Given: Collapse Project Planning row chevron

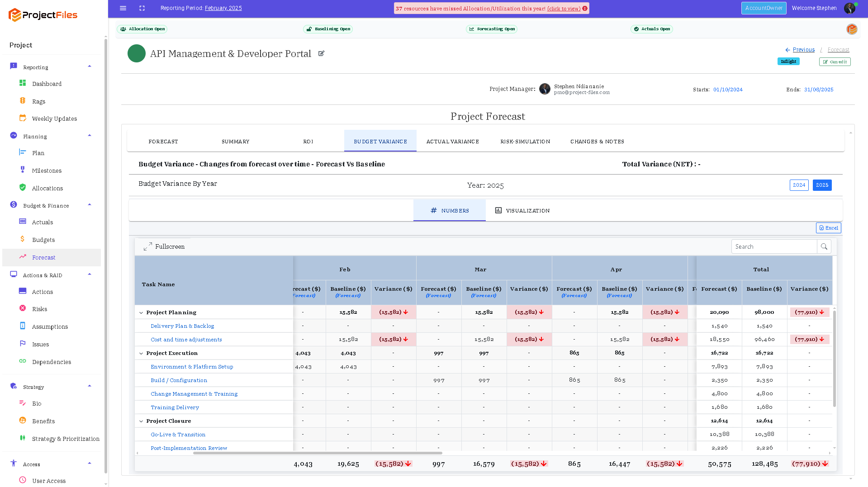Looking at the screenshot, I should (x=141, y=312).
